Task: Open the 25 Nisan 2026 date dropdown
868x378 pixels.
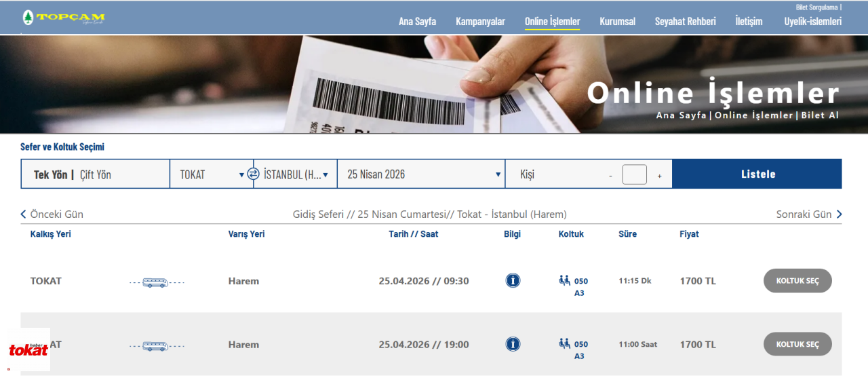Action: coord(421,174)
